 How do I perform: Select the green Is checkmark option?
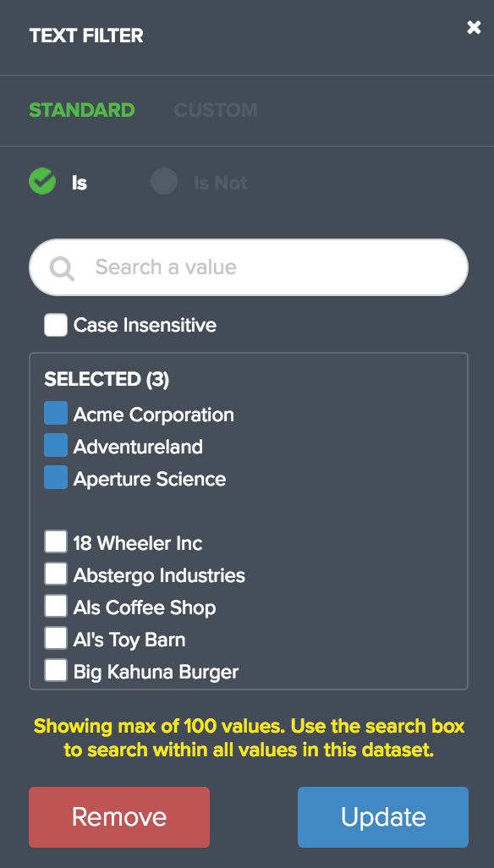tap(42, 181)
